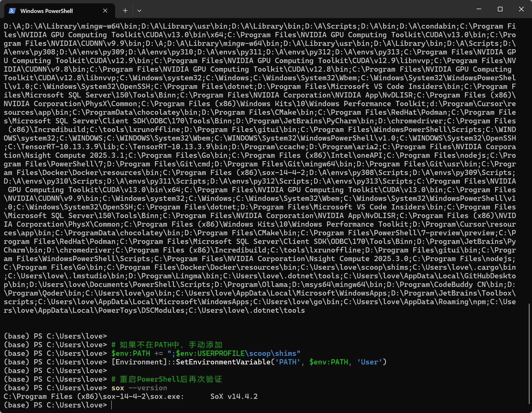This screenshot has width=532, height=413.
Task: Click the 'PowerShell\7-preview\preview' path text
Action: click(x=434, y=233)
